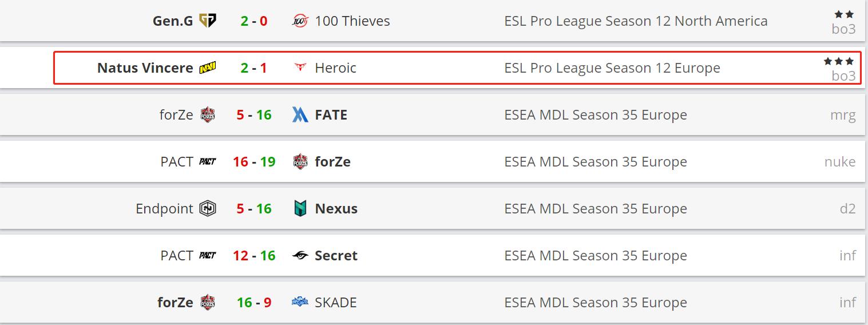Click the Nexus team logo

coord(300,209)
